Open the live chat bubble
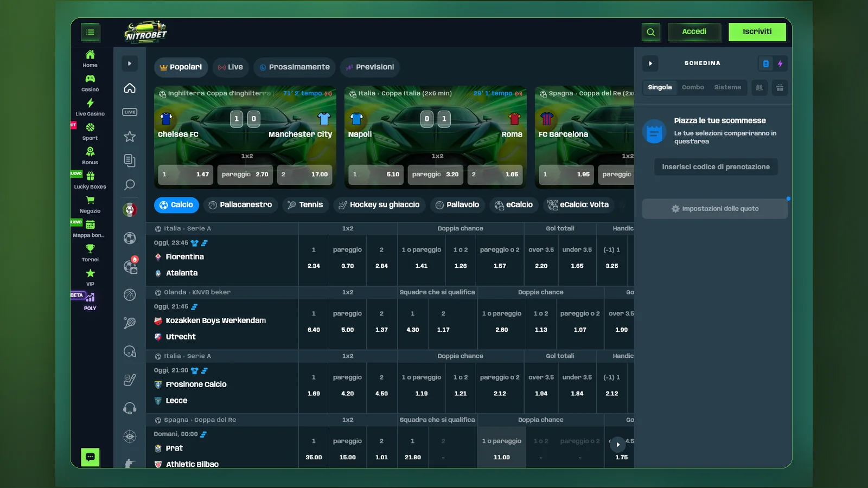This screenshot has width=868, height=488. coord(90,457)
